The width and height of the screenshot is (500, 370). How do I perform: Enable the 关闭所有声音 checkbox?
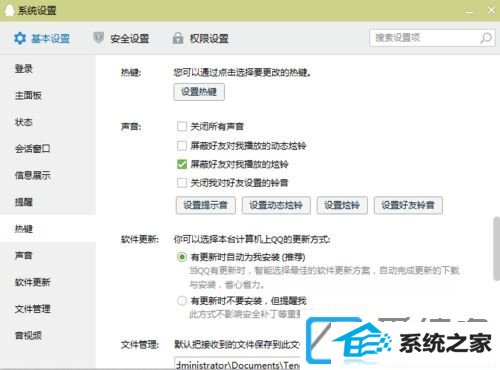point(182,126)
